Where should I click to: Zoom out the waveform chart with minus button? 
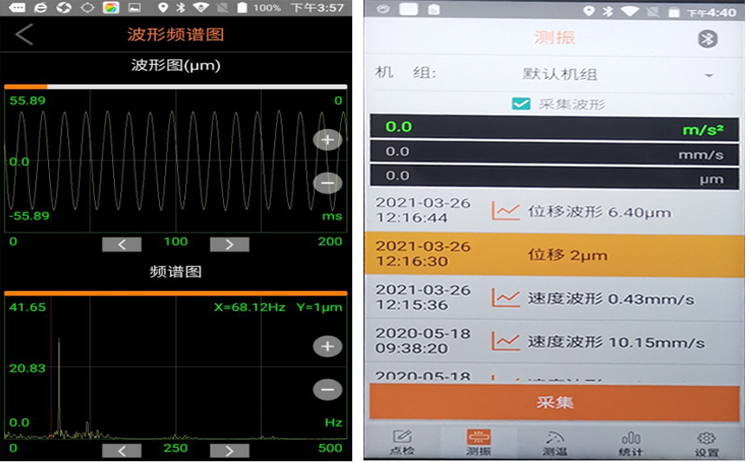coord(327,183)
